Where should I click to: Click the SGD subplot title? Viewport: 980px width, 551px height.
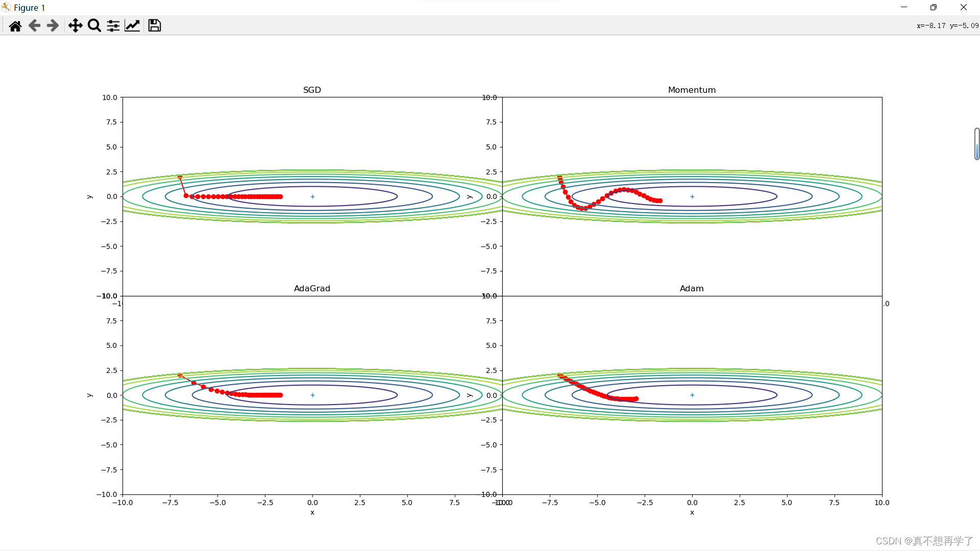[312, 90]
